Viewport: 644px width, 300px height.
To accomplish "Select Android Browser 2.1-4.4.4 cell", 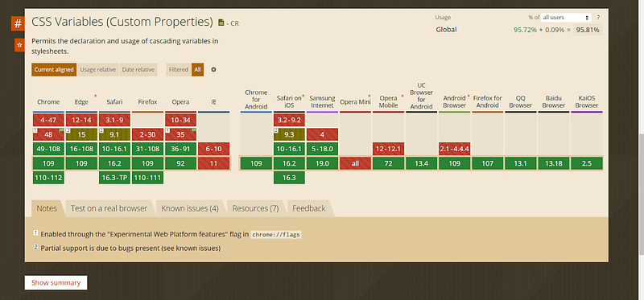I will click(x=454, y=149).
